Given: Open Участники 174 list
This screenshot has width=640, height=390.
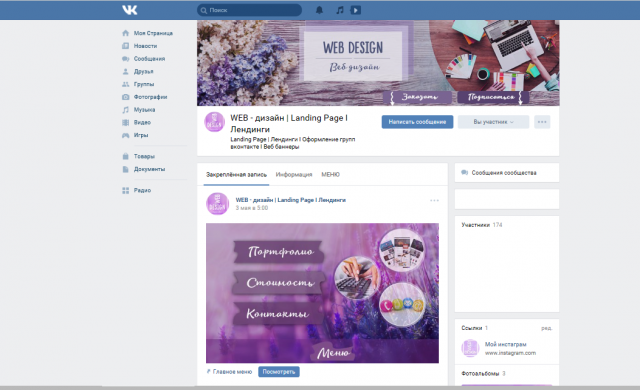Looking at the screenshot, I should pos(482,225).
